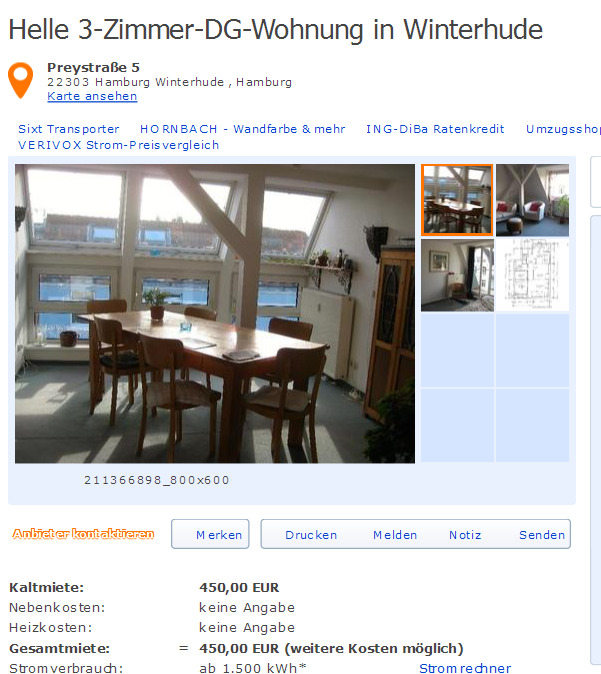The width and height of the screenshot is (601, 674).
Task: Click the Senden button
Action: pyautogui.click(x=542, y=535)
